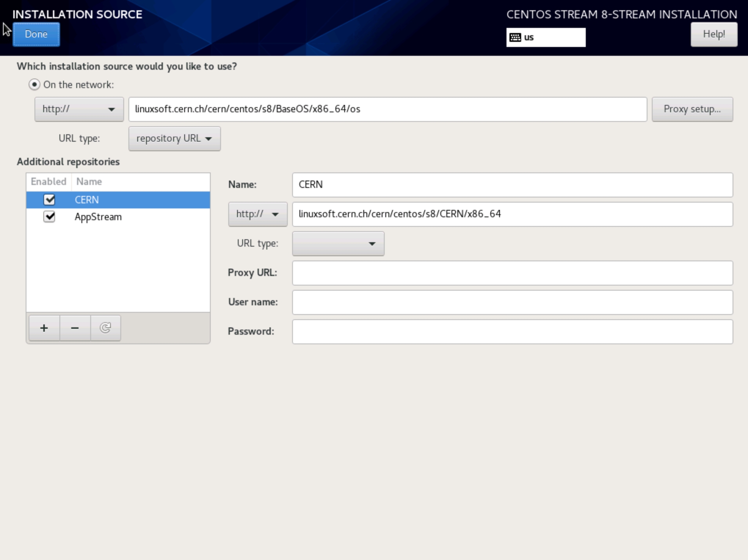Click the add repository plus icon
The width and height of the screenshot is (748, 560).
pyautogui.click(x=44, y=328)
